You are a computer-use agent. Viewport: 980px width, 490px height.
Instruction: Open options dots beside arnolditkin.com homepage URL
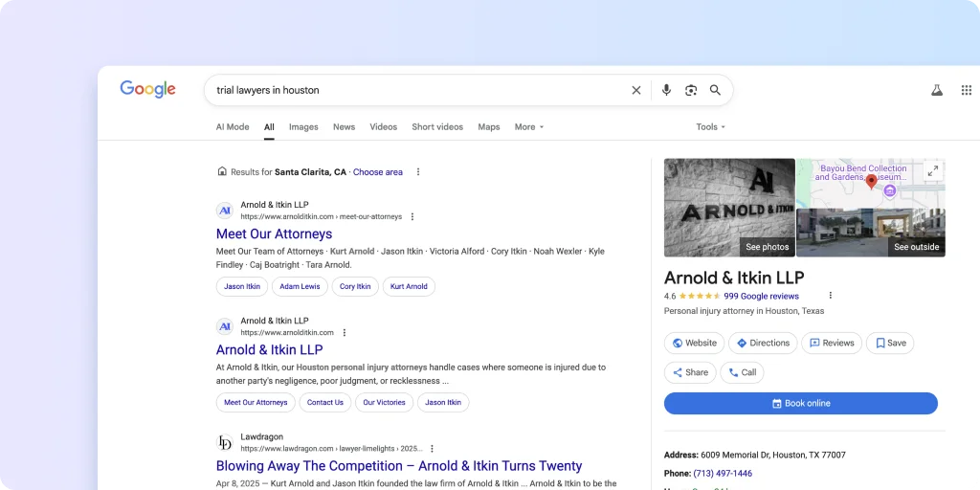tap(344, 332)
